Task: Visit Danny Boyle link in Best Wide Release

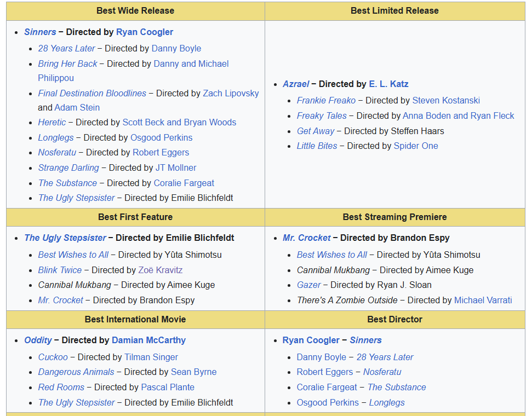Action: pyautogui.click(x=176, y=49)
